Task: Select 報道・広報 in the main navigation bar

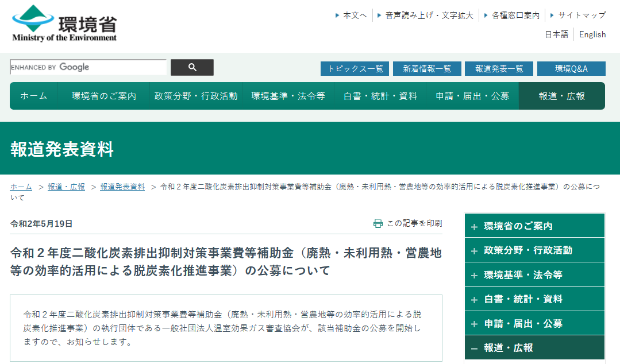Action: (561, 96)
